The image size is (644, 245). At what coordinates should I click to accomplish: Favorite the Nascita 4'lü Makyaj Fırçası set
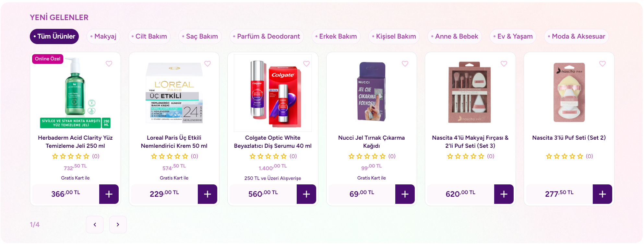click(504, 64)
